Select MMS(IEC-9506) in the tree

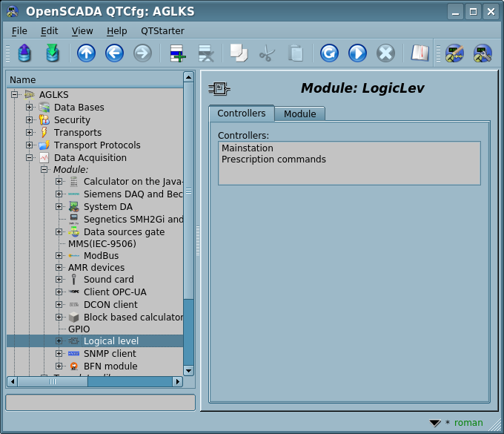[x=102, y=244]
